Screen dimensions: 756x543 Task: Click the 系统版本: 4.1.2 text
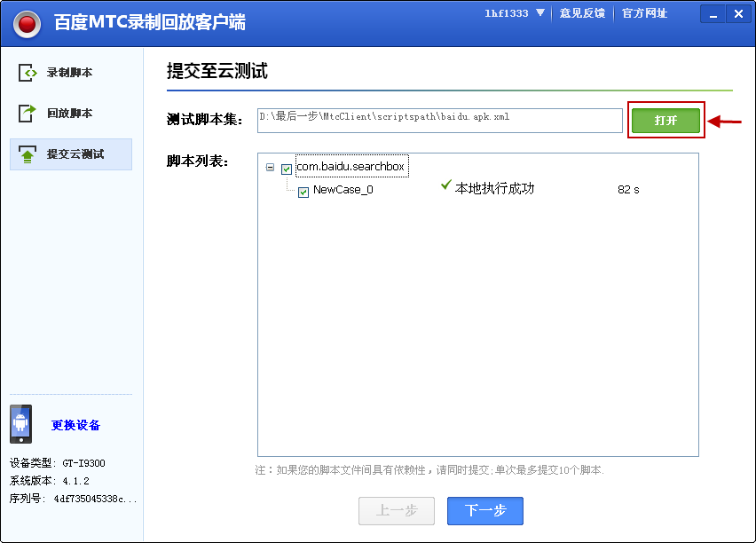(49, 481)
